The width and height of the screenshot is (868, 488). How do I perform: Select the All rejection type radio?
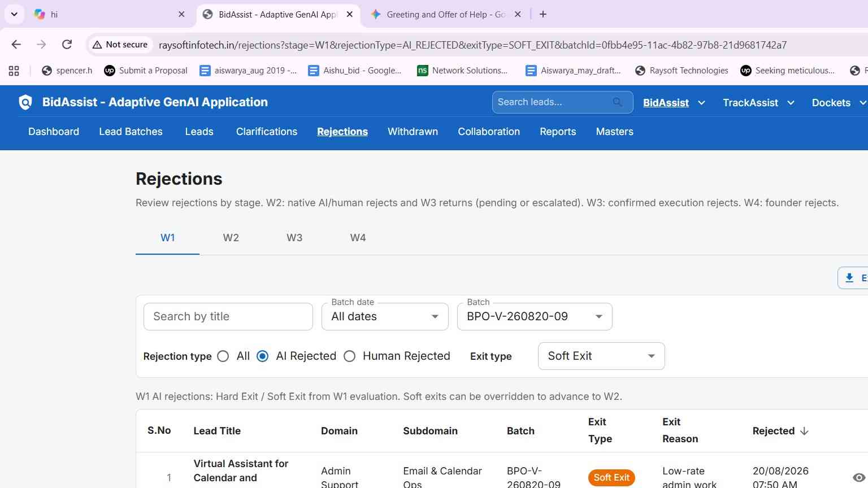(x=223, y=356)
